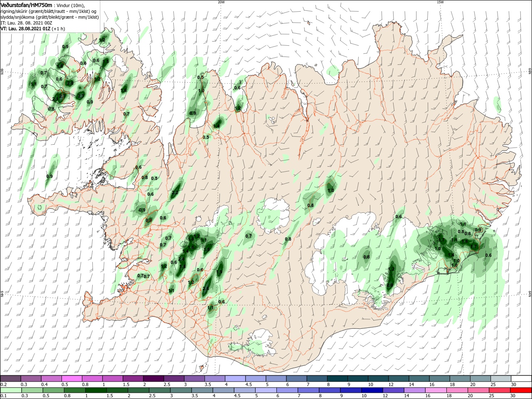Click the pale periwinkle swatch between 4 and 4.5 in the snow legend
Viewport: 532px width, 399px height.
235,379
